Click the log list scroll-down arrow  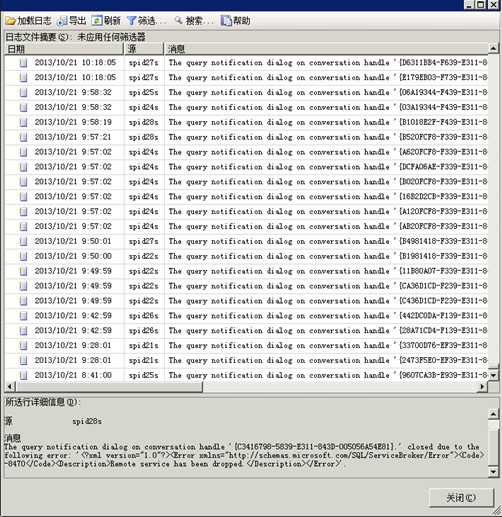[493, 375]
